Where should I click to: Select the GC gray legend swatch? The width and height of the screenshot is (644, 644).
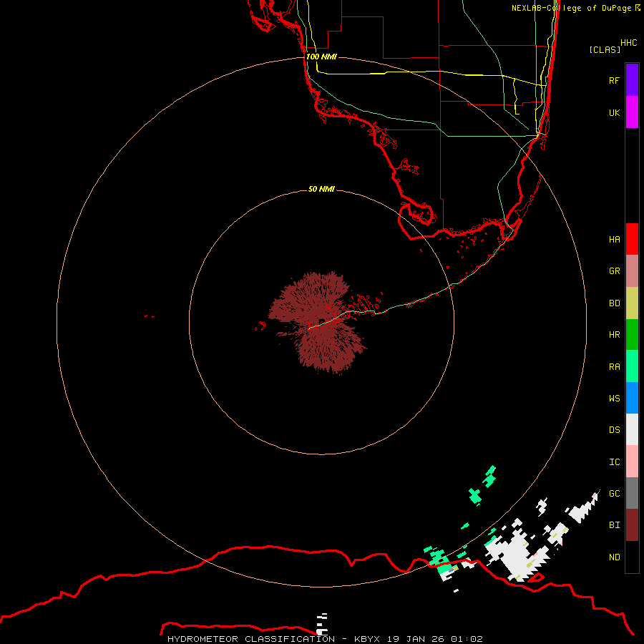tap(632, 493)
